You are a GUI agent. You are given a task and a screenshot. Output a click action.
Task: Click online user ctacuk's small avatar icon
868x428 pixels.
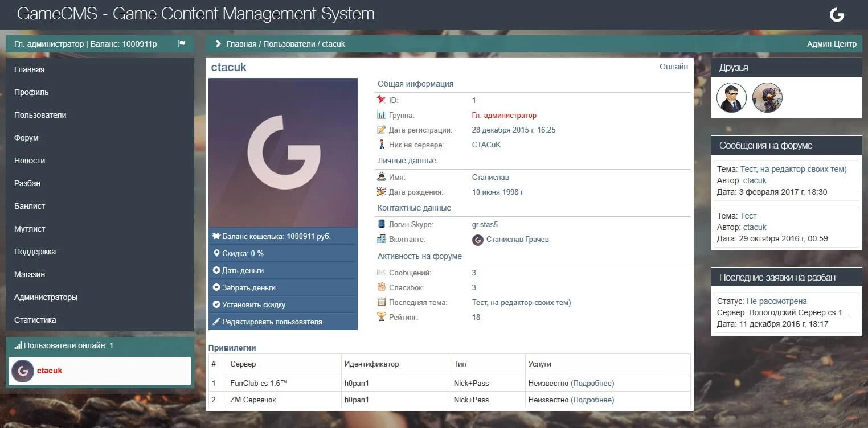pyautogui.click(x=23, y=371)
